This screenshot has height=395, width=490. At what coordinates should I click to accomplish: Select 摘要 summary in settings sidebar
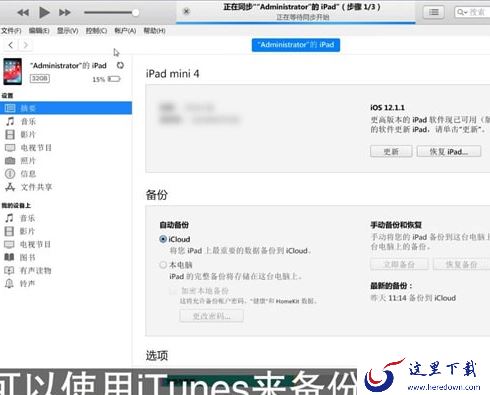point(66,108)
